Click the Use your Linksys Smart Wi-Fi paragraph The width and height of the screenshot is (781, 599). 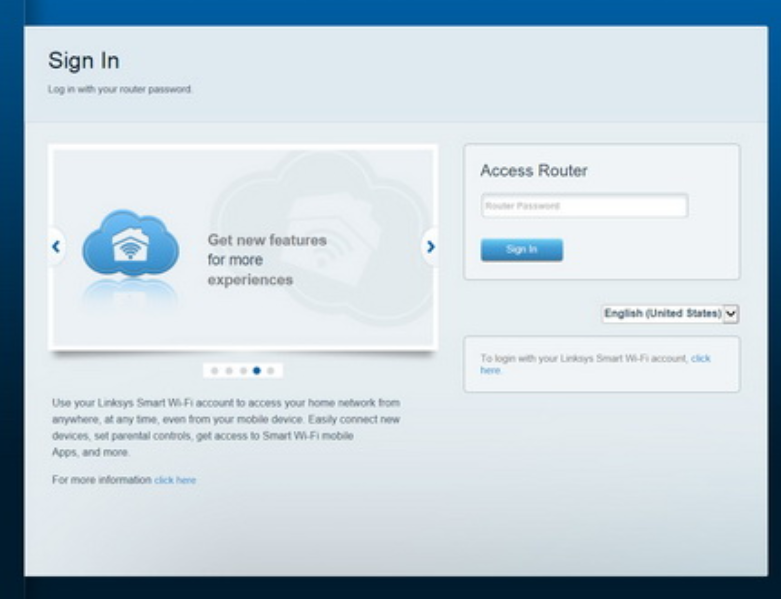(x=226, y=427)
